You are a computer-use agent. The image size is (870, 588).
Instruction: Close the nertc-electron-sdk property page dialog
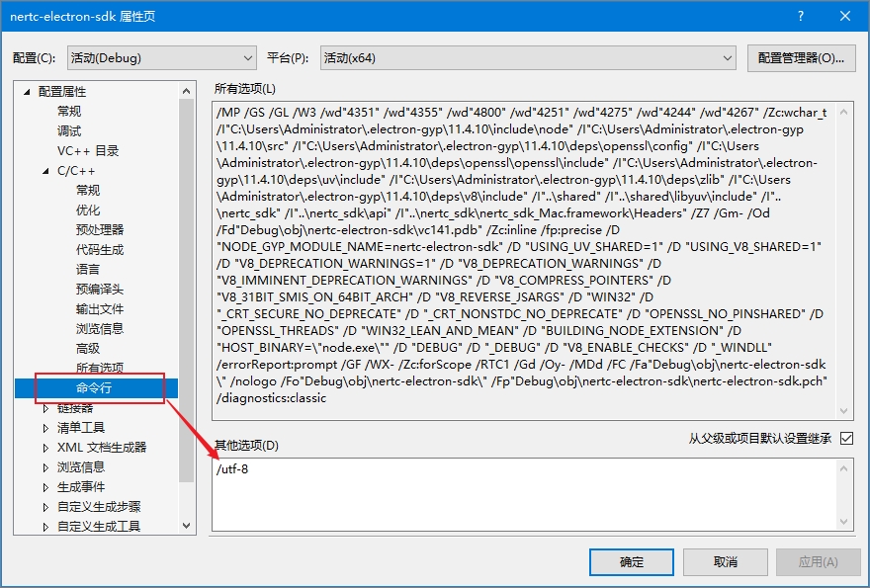[844, 17]
